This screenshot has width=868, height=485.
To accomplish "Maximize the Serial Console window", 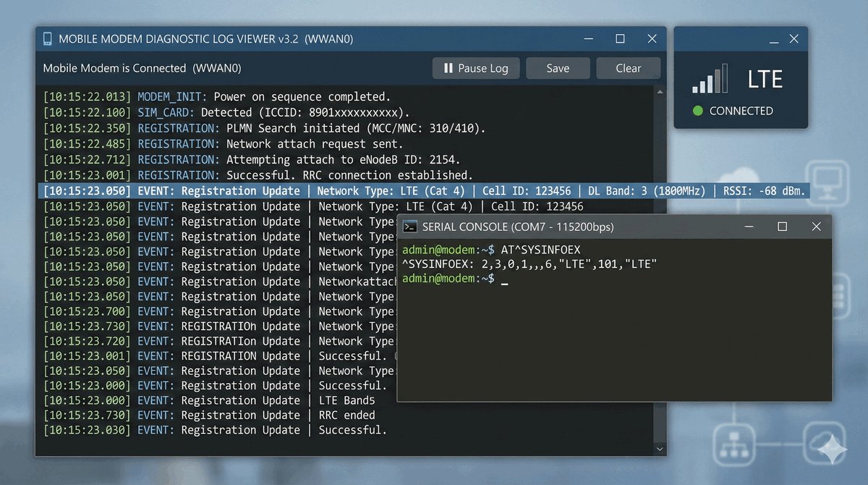I will 782,227.
